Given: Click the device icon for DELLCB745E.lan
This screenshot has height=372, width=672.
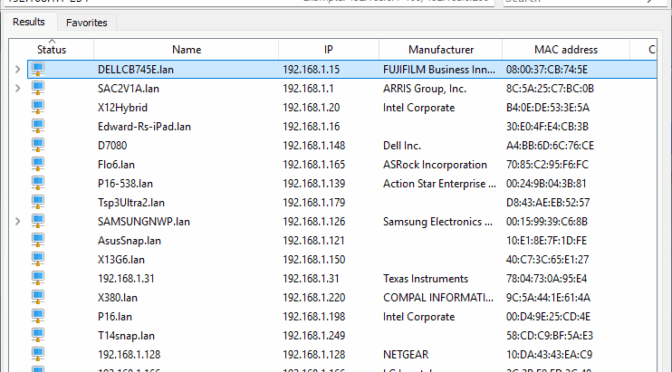Looking at the screenshot, I should tap(38, 69).
